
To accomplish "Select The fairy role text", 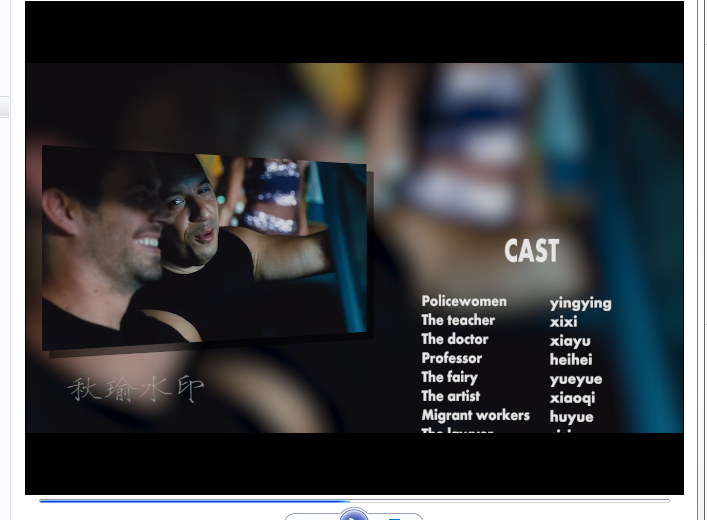I will pyautogui.click(x=449, y=377).
